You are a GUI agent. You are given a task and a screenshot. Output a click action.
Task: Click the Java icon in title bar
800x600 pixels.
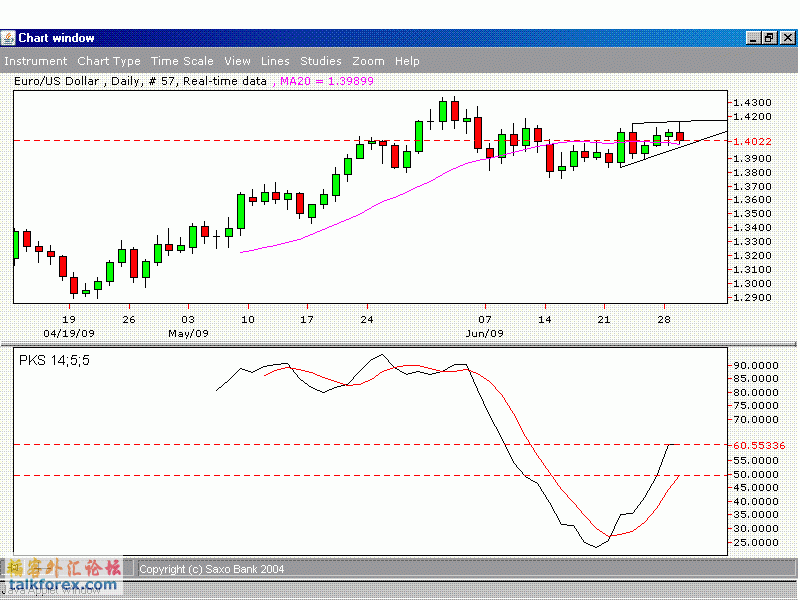[8, 38]
